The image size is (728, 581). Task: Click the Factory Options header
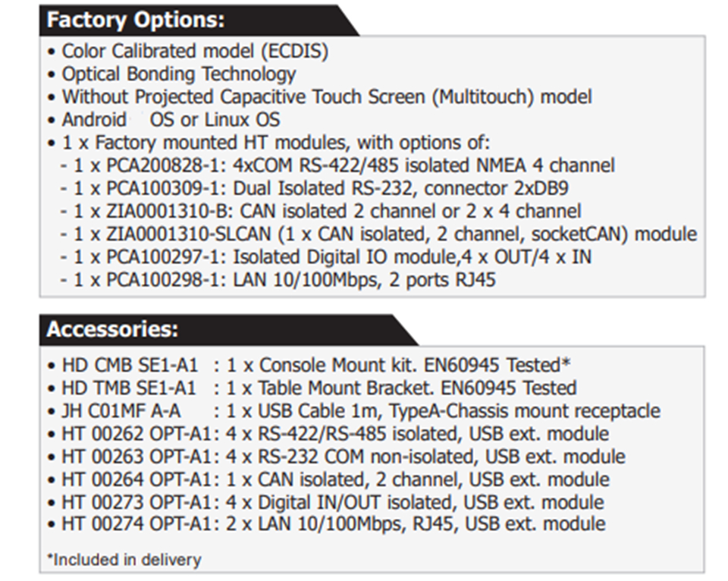pos(136,20)
